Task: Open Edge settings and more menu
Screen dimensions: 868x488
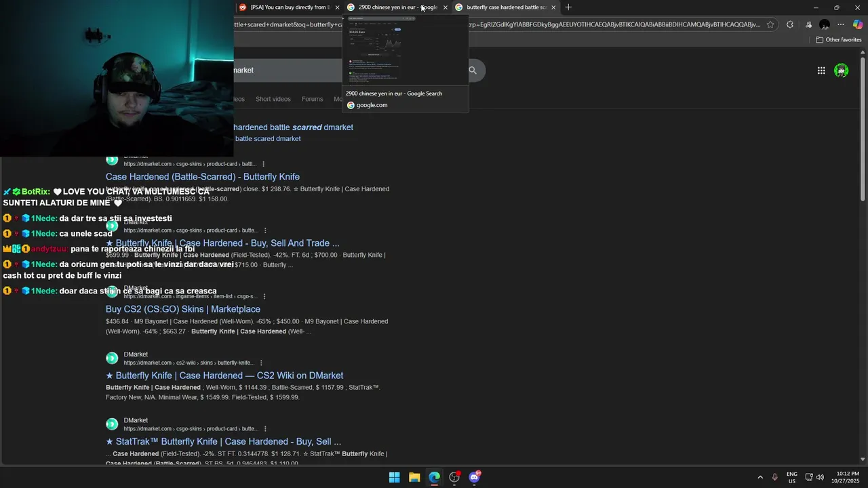Action: coord(841,24)
